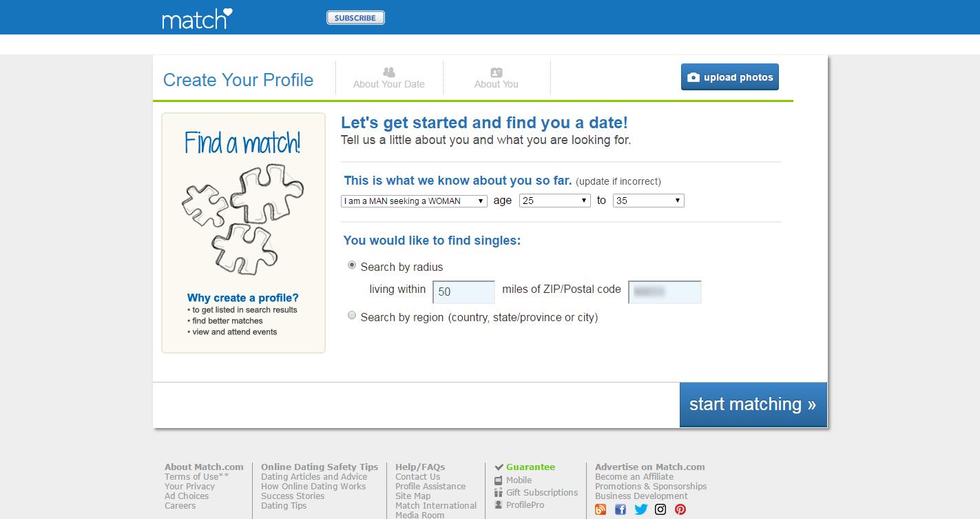The height and width of the screenshot is (519, 980).
Task: Click the Gift Subscriptions gift icon
Action: 499,493
